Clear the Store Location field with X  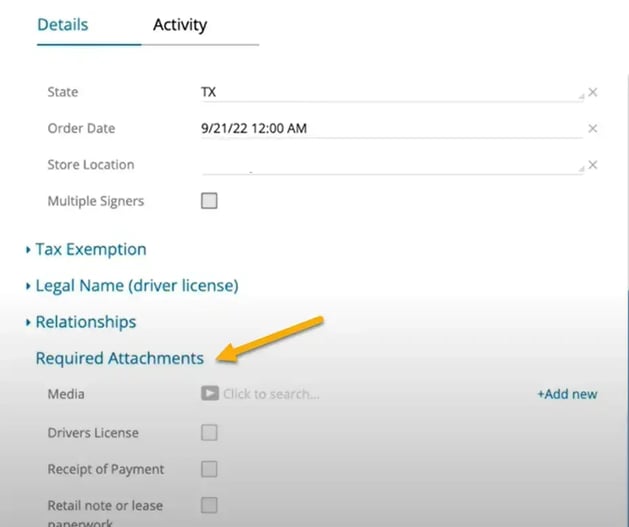[593, 166]
